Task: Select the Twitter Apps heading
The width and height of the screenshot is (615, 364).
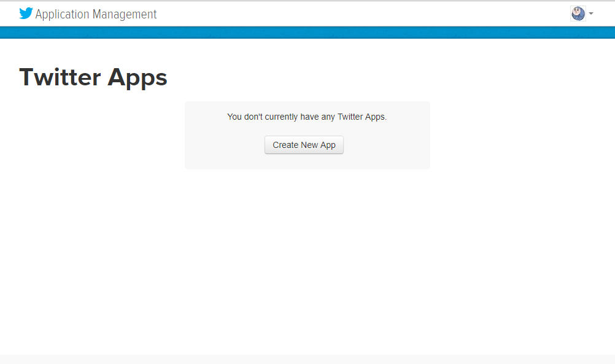Action: tap(93, 77)
